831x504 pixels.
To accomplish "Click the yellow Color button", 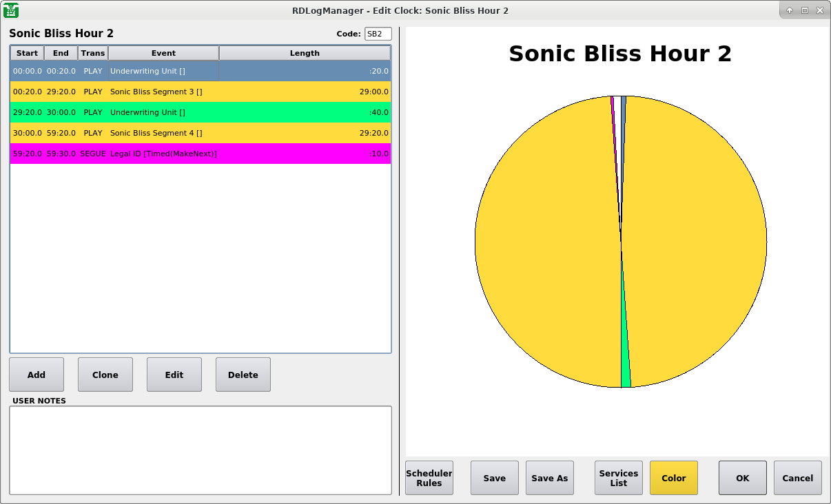I will pos(673,478).
